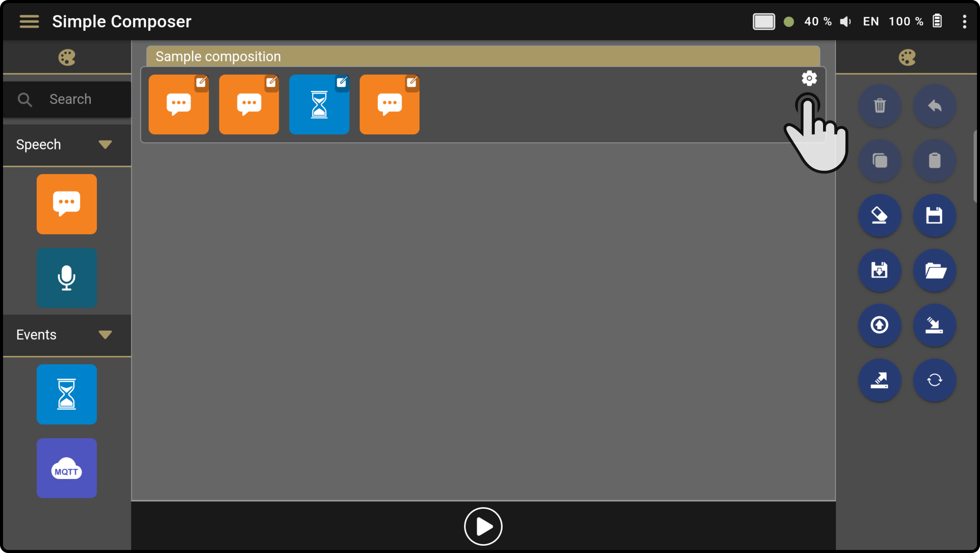Click the hamburger menu in top-left corner

point(29,21)
